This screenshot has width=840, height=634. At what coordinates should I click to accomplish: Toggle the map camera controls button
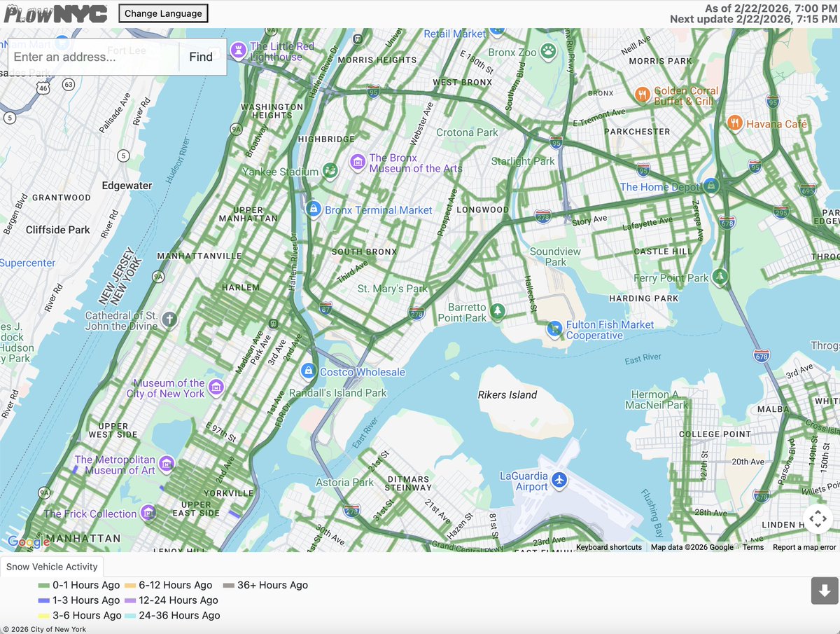coord(817,520)
